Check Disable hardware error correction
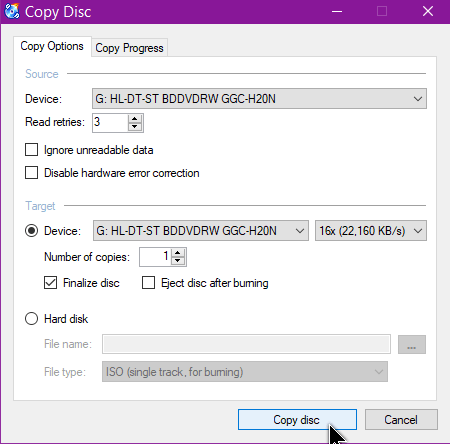 tap(31, 173)
